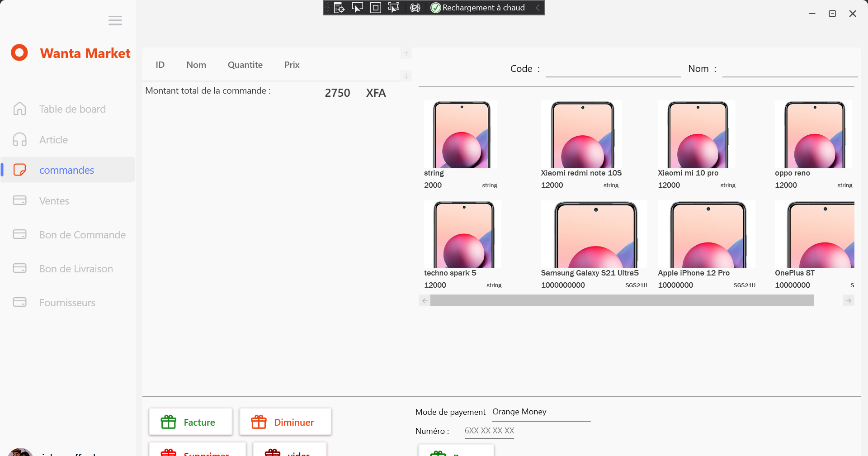Toggle Display Layout Adorners in debug toolbar

[376, 8]
